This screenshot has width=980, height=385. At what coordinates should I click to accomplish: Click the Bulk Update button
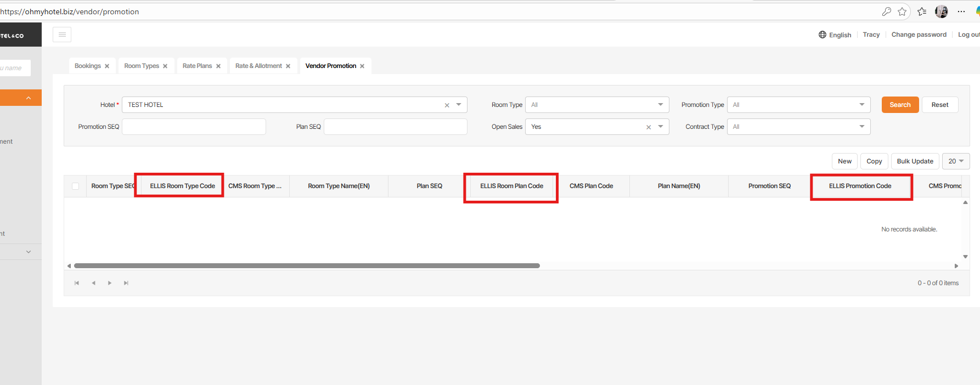pyautogui.click(x=915, y=161)
